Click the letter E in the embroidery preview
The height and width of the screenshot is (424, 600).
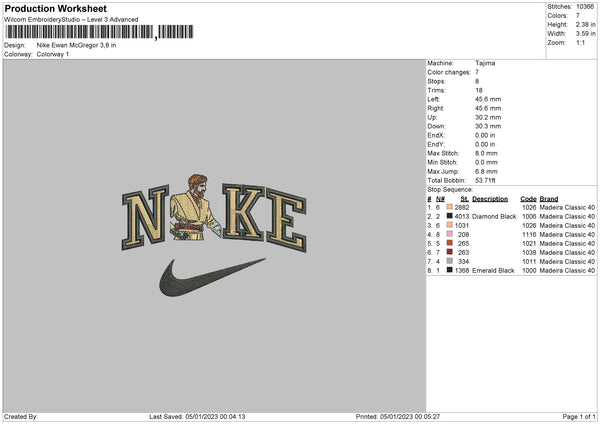point(286,220)
